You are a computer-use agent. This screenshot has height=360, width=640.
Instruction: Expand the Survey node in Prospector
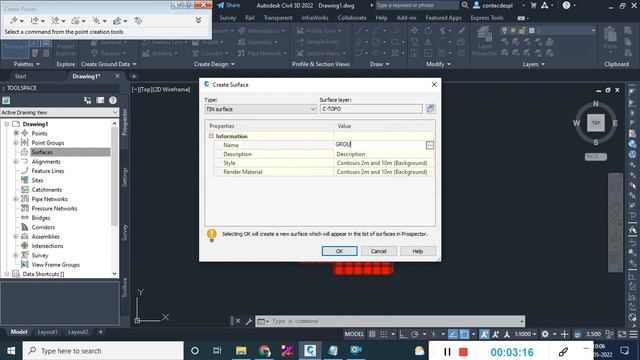[16, 255]
